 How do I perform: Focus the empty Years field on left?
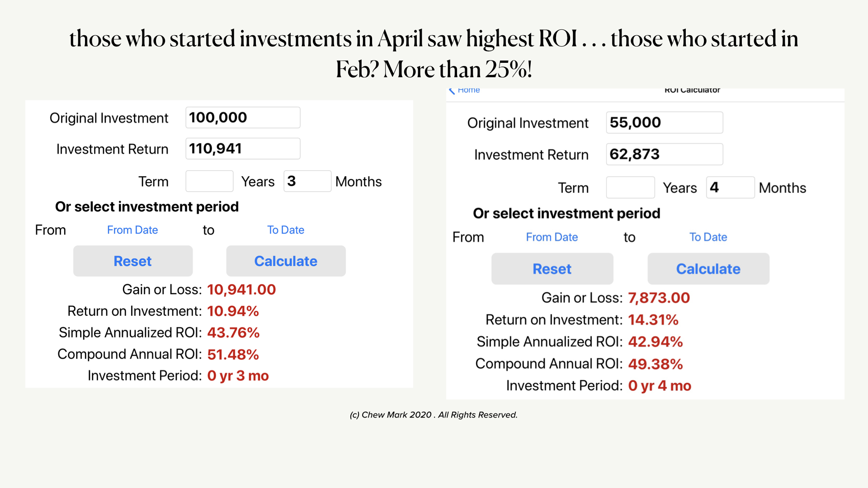tap(209, 181)
